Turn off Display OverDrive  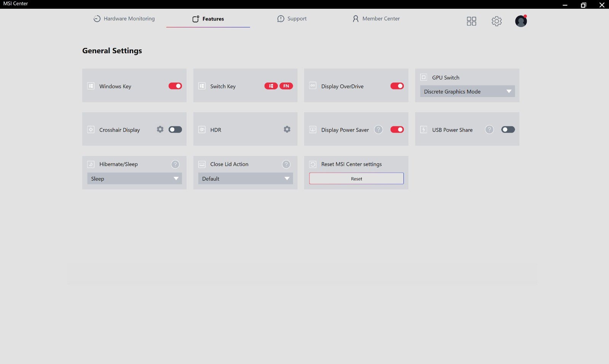coord(397,86)
